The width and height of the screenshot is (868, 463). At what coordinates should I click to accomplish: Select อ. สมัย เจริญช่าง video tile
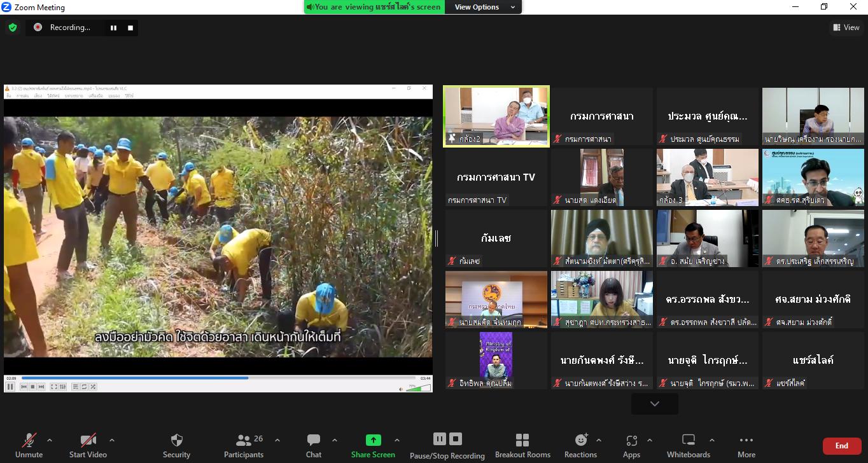point(708,238)
